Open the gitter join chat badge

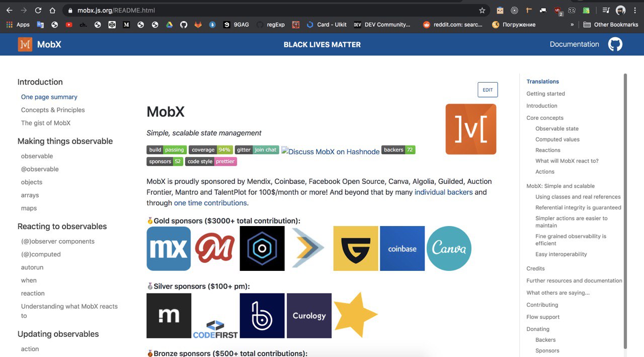[257, 150]
